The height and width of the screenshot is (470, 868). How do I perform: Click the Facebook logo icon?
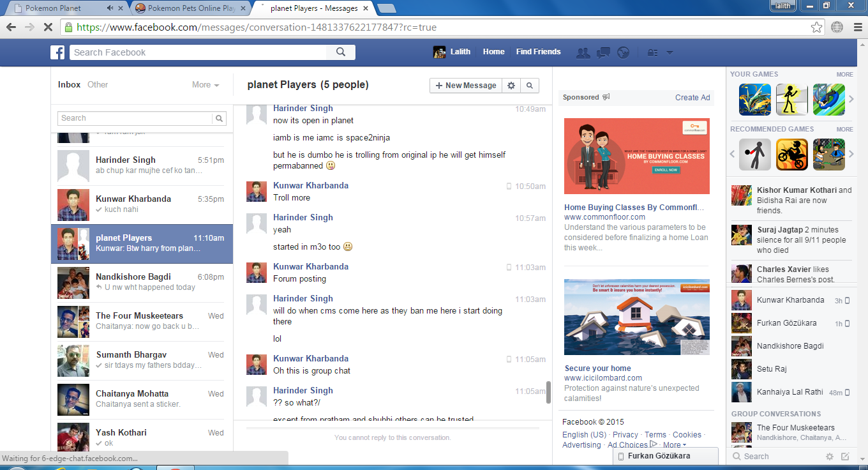(x=58, y=52)
